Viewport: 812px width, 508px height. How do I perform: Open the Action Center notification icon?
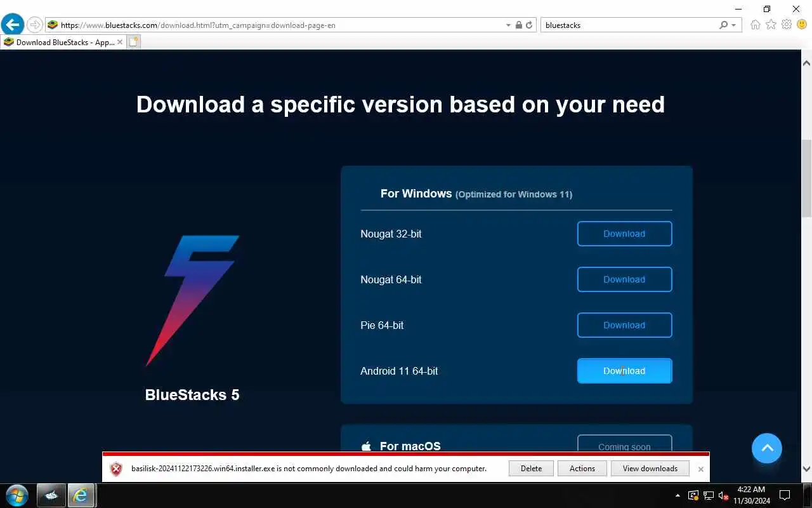pyautogui.click(x=785, y=495)
